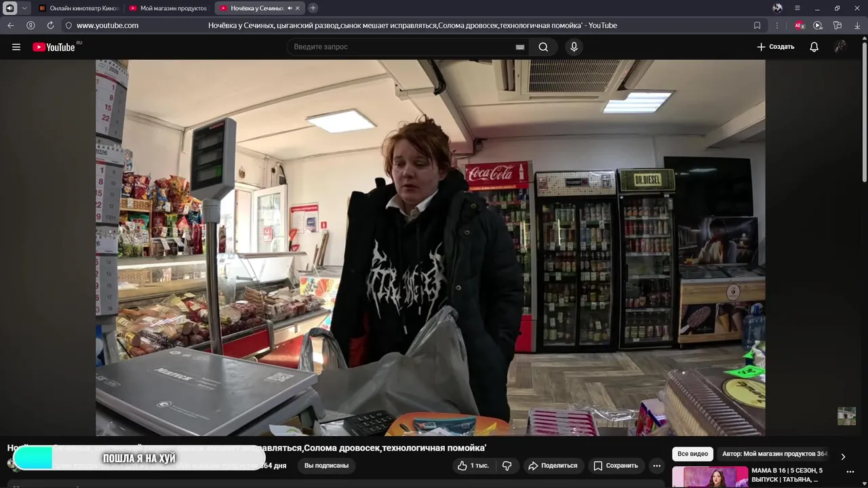
Task: Dislike the video with thumbs down
Action: click(x=507, y=466)
